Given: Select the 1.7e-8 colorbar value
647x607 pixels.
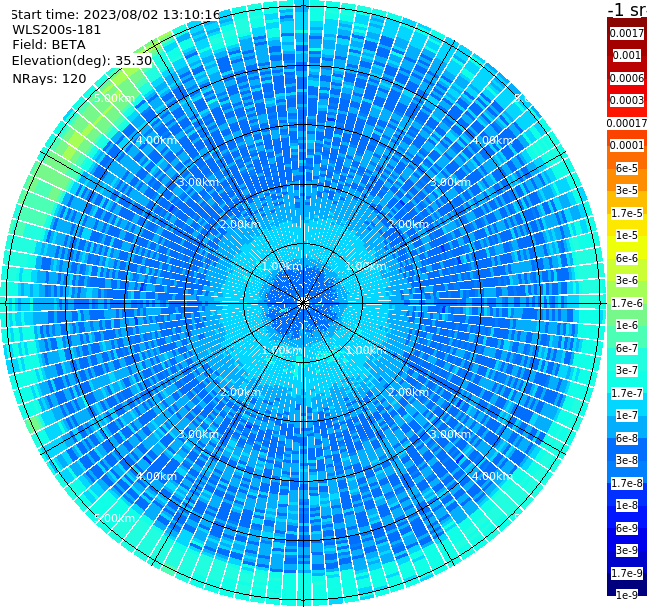Looking at the screenshot, I should pyautogui.click(x=627, y=483).
